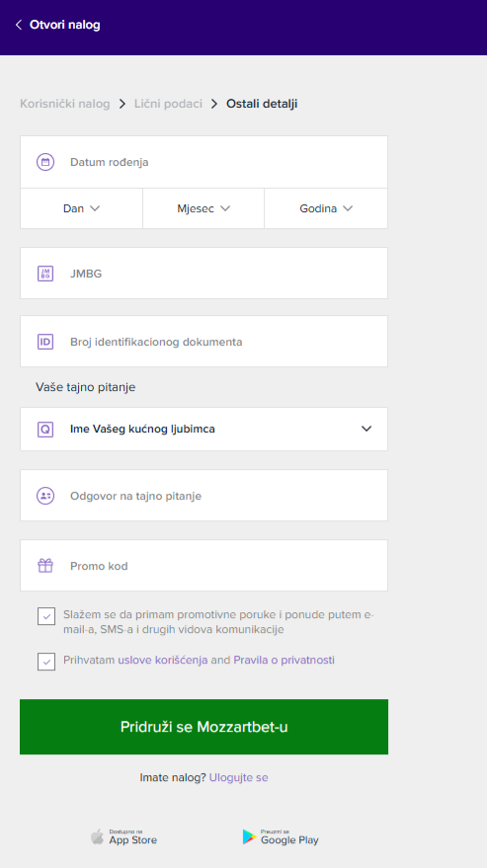Click the Q secret question icon
Image resolution: width=487 pixels, height=868 pixels.
click(x=45, y=429)
